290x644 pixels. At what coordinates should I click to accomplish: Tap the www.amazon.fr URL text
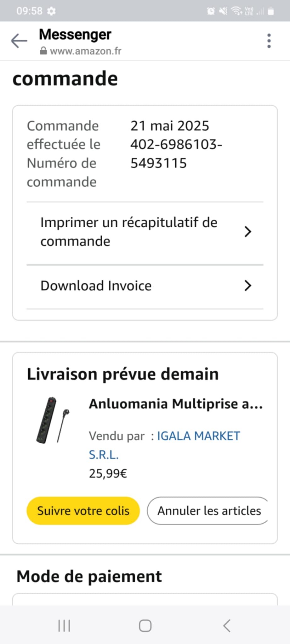(86, 51)
